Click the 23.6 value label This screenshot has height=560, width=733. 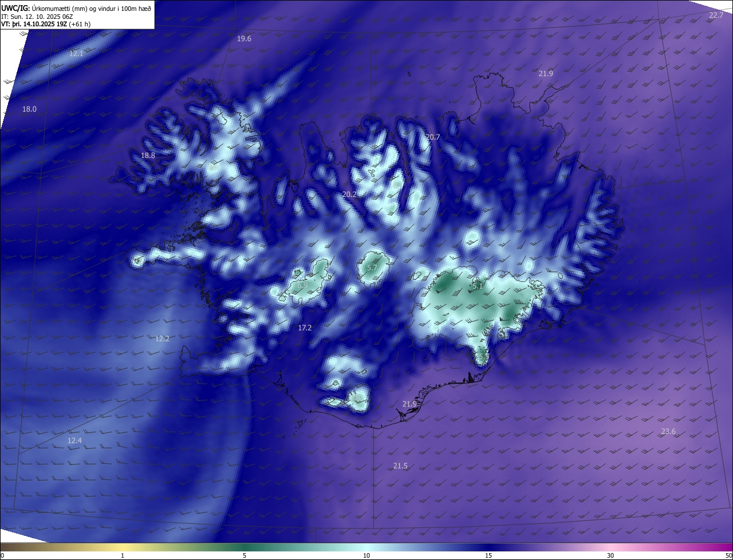(668, 432)
